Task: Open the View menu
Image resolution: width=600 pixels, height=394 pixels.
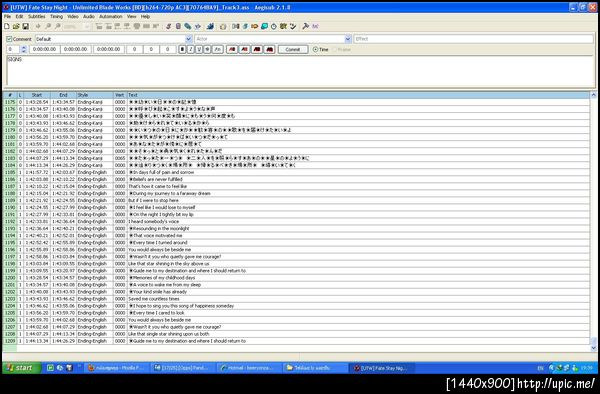Action: (x=132, y=16)
